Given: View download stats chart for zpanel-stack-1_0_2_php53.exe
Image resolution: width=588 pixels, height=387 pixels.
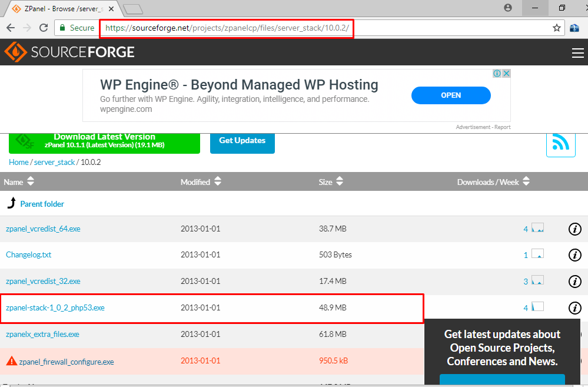Looking at the screenshot, I should point(538,307).
